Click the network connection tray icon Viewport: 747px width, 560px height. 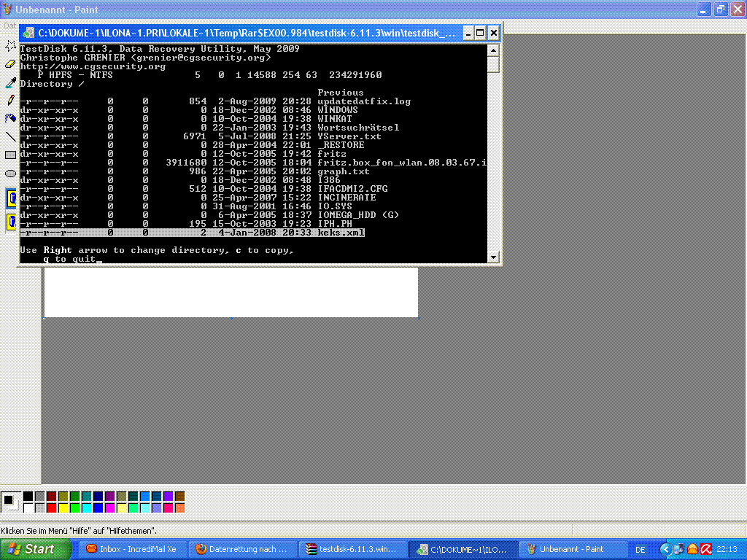coord(679,549)
